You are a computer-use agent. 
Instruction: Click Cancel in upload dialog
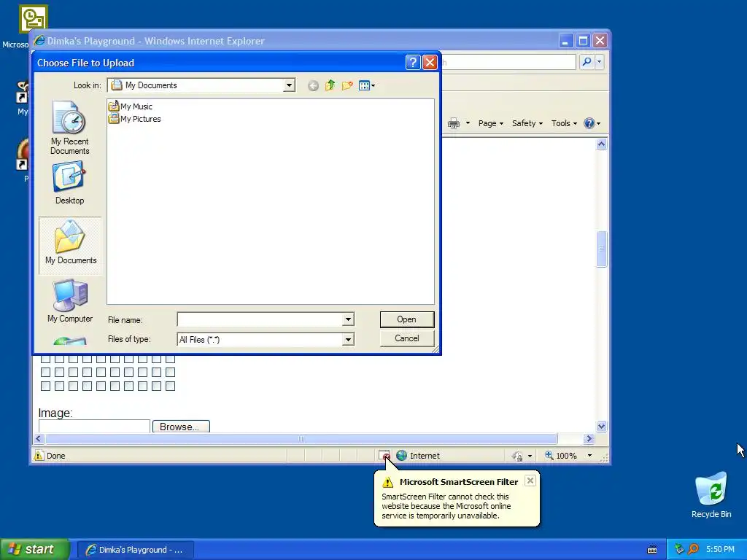pyautogui.click(x=407, y=338)
